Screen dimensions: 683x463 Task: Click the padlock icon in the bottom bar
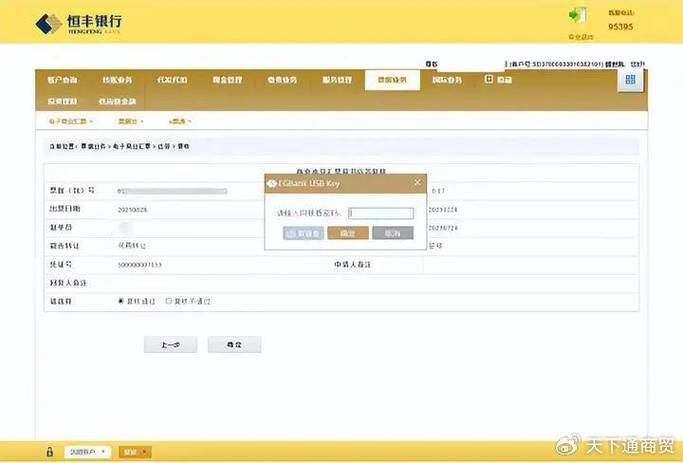50,452
